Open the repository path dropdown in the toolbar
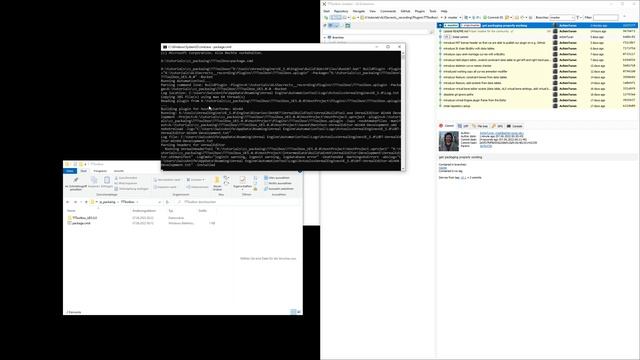 click(441, 18)
